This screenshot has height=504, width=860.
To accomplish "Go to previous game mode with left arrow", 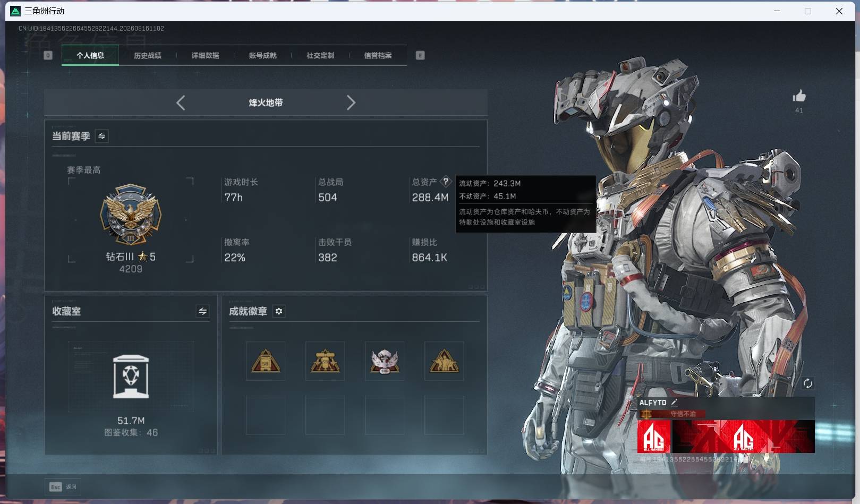I will (181, 102).
